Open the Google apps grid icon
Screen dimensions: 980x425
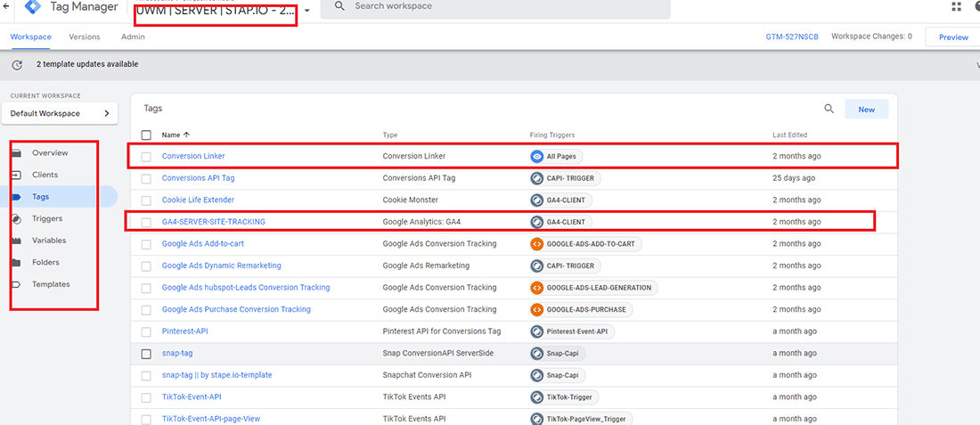click(x=956, y=7)
